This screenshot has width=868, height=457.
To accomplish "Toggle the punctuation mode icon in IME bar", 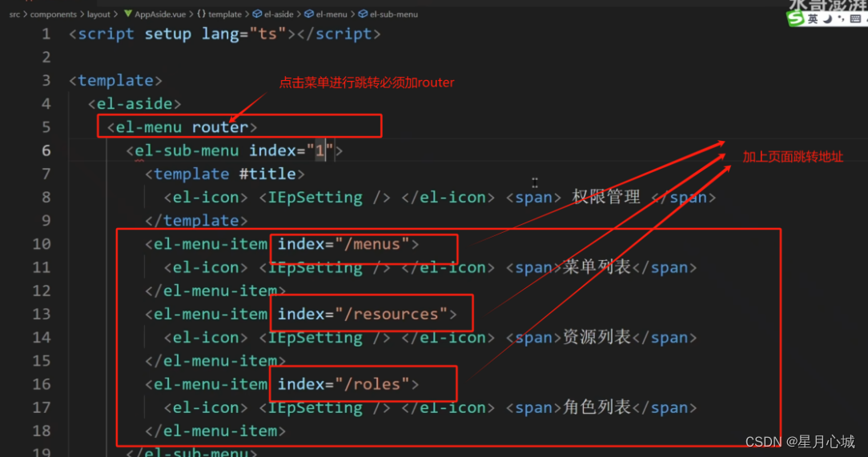I will (842, 19).
